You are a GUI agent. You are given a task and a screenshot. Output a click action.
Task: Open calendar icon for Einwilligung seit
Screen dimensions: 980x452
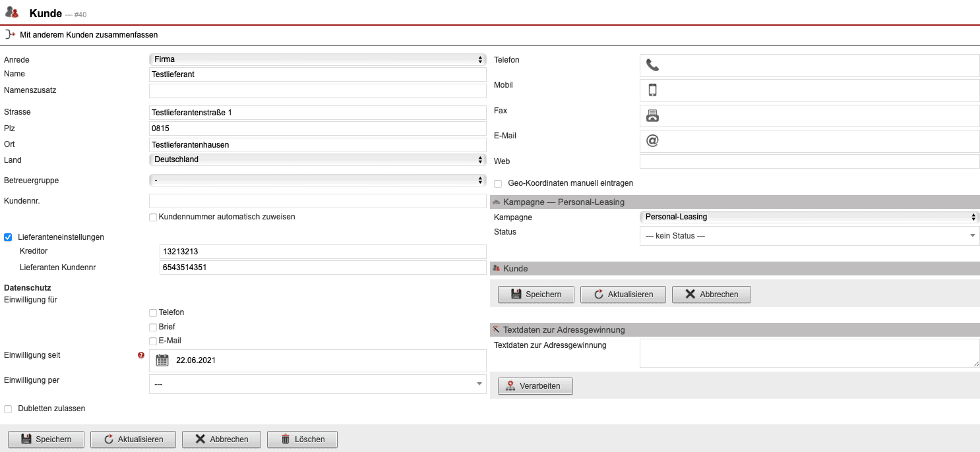[x=162, y=360]
